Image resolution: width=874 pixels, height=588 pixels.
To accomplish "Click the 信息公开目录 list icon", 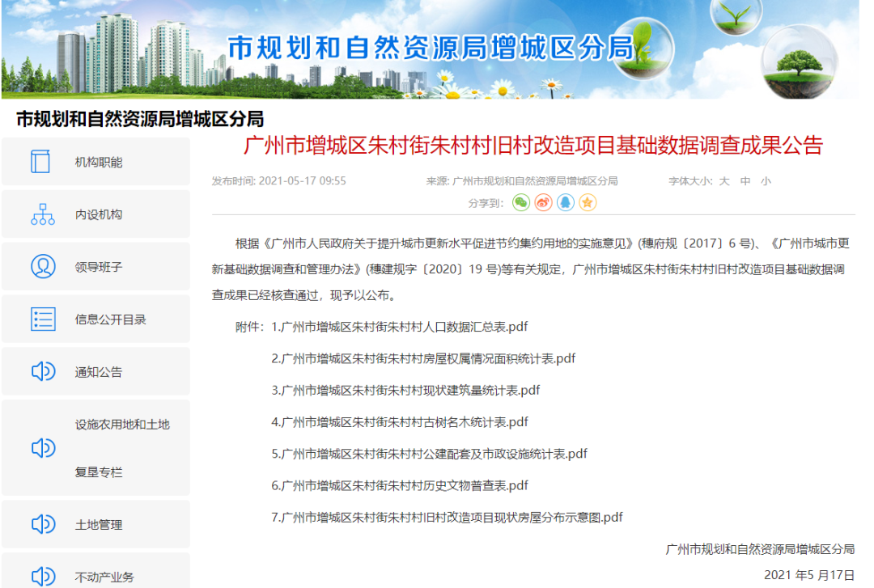I will [x=43, y=319].
